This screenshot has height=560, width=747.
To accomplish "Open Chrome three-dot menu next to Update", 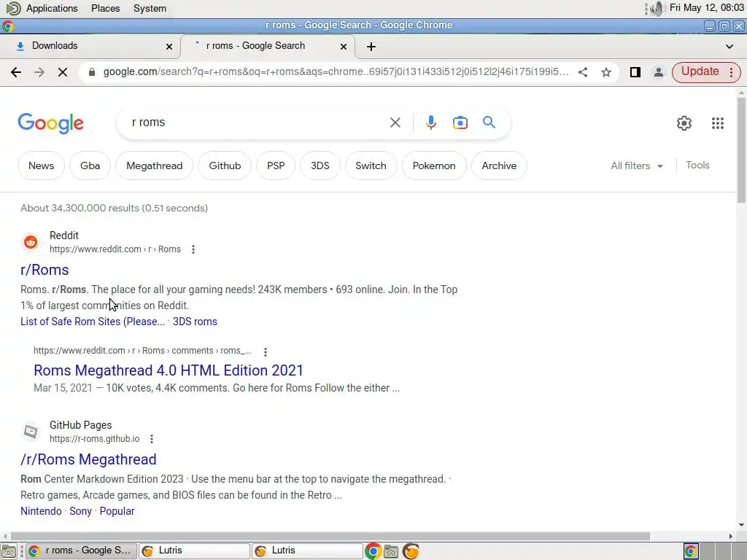I will tap(731, 72).
